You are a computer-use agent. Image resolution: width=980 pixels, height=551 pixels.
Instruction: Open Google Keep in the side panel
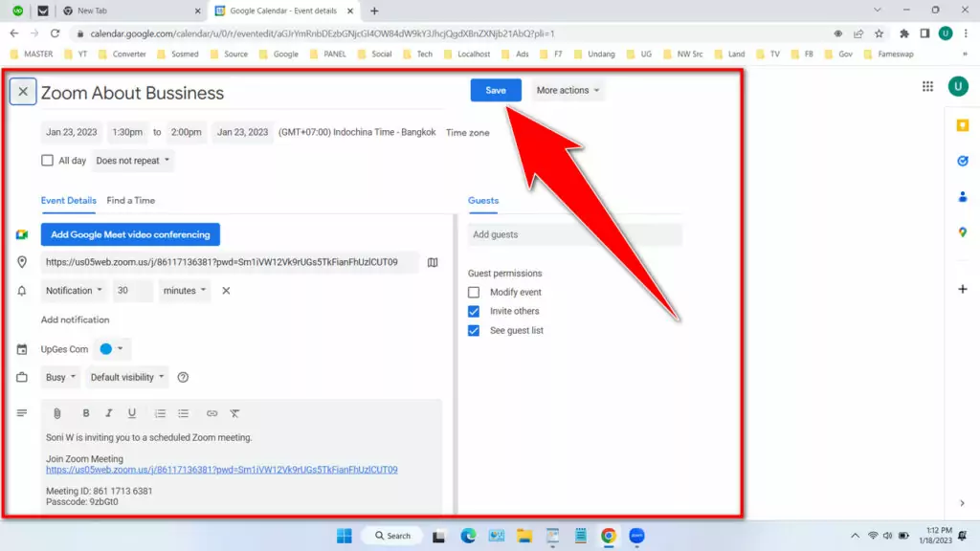(x=963, y=125)
